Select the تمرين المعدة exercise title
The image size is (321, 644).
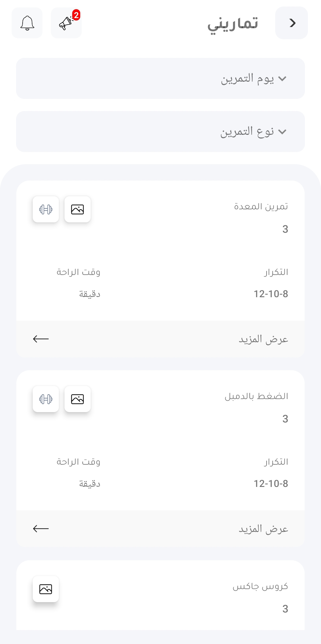point(261,206)
